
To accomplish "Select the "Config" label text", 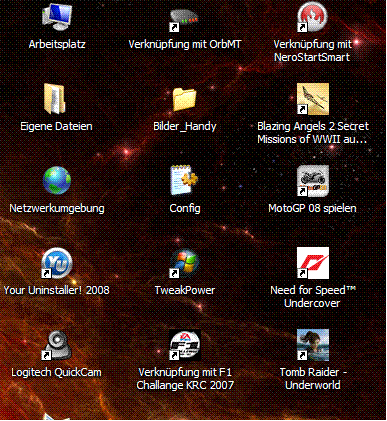I will click(185, 208).
